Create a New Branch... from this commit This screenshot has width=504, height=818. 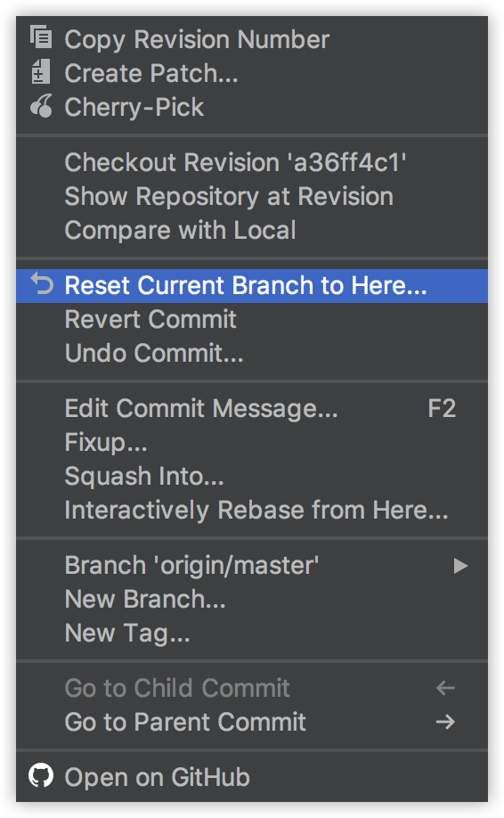pyautogui.click(x=252, y=599)
